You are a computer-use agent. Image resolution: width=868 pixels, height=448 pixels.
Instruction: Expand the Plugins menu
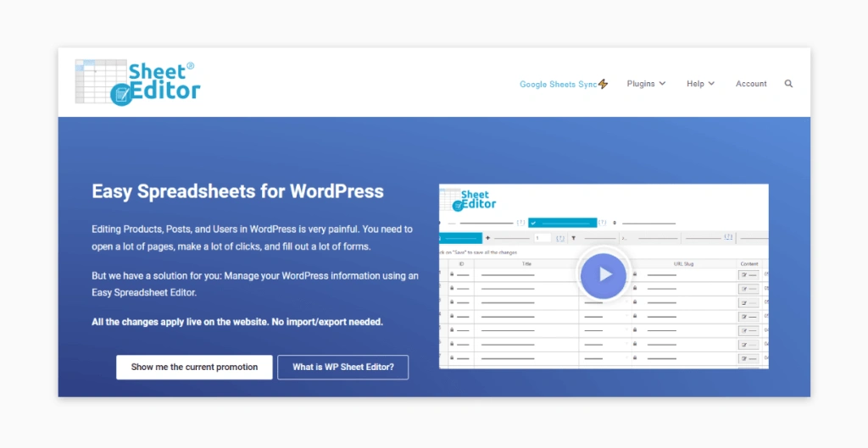pos(646,84)
